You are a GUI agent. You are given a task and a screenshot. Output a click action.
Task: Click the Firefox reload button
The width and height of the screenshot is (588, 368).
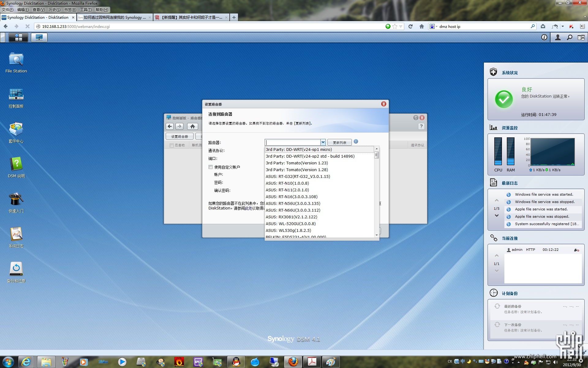(411, 26)
